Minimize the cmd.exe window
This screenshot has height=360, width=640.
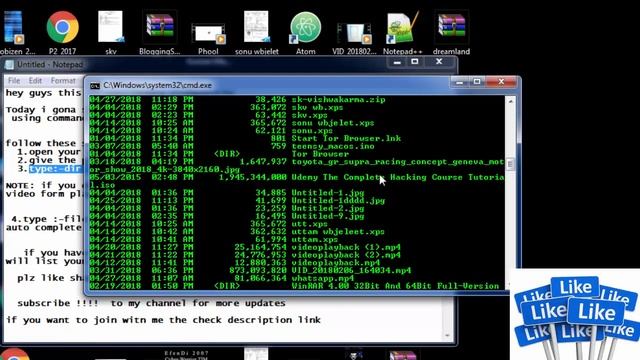pyautogui.click(x=459, y=82)
